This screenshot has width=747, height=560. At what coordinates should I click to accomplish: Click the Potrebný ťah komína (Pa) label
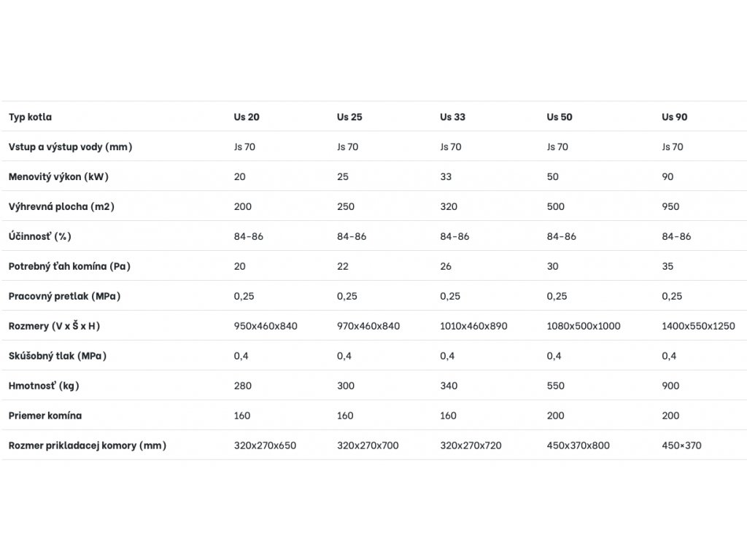69,266
